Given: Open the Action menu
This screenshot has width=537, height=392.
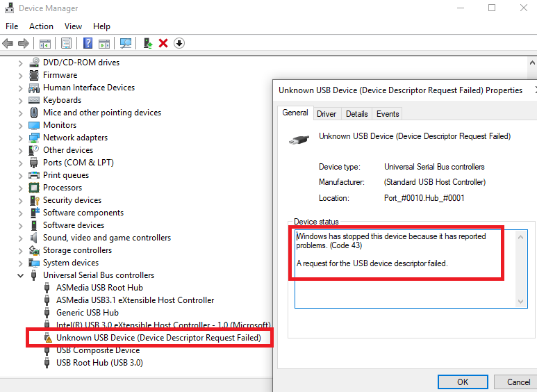Looking at the screenshot, I should [x=41, y=26].
